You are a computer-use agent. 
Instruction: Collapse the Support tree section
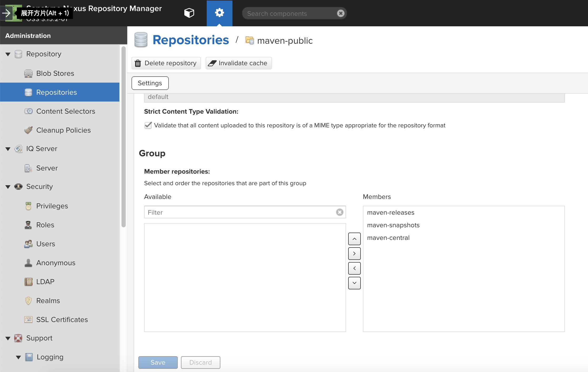8,338
